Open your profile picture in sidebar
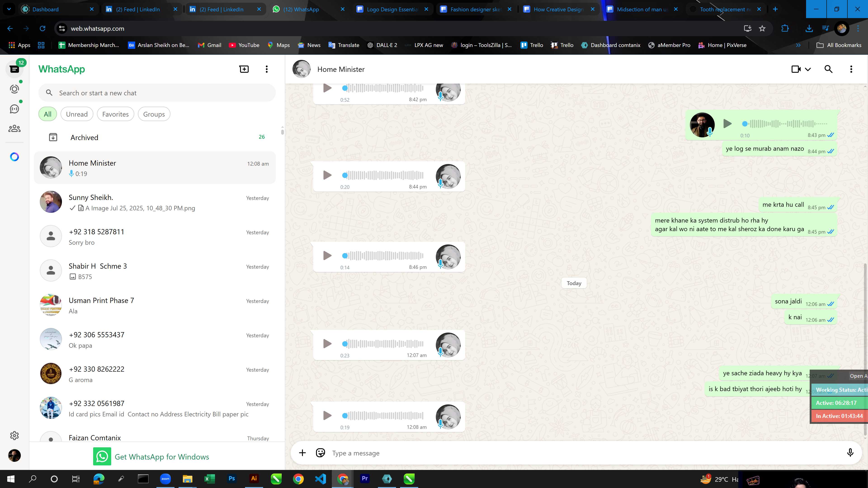Viewport: 868px width, 488px height. point(14,455)
